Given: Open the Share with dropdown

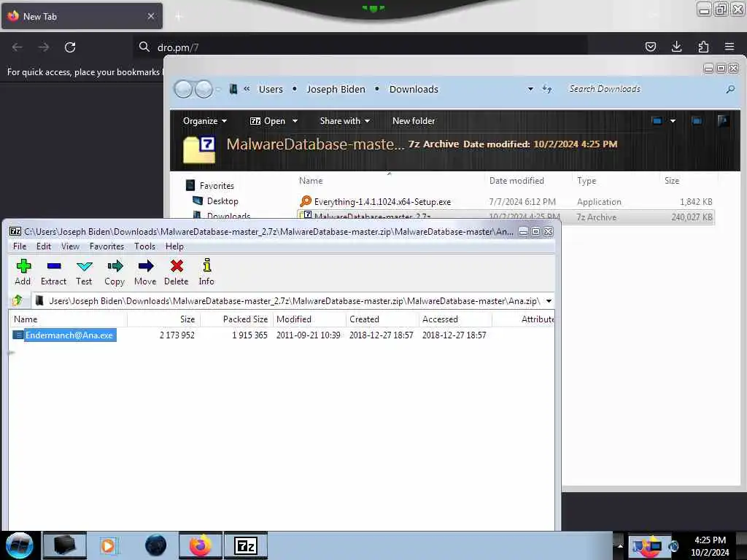Looking at the screenshot, I should [345, 121].
